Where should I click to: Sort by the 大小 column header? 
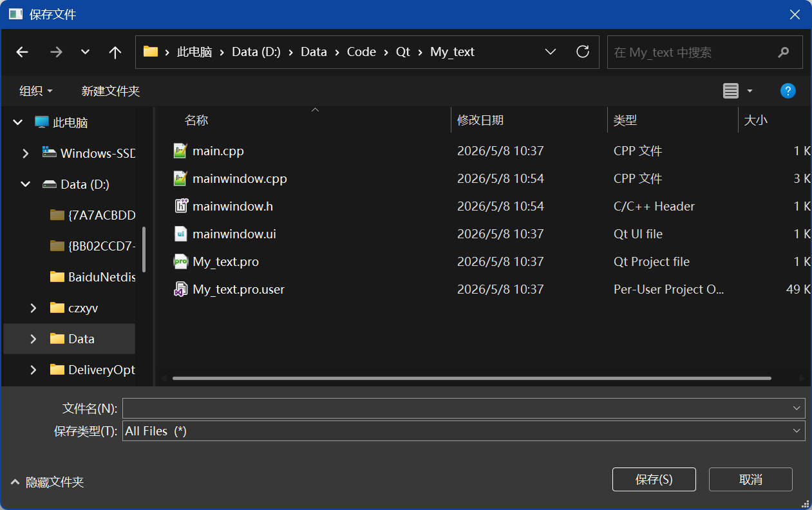pos(756,120)
